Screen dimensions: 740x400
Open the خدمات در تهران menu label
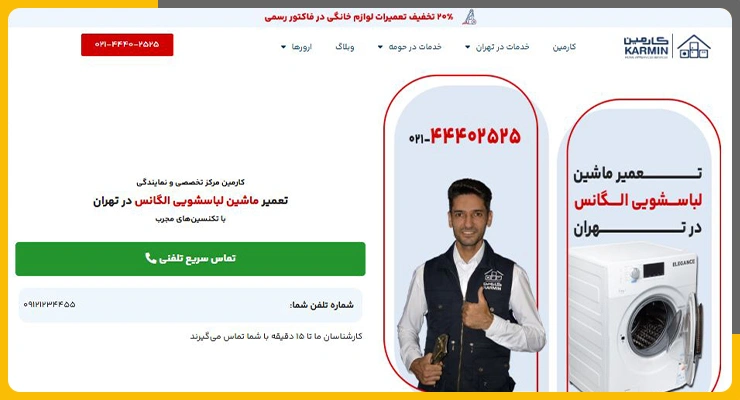tap(503, 47)
